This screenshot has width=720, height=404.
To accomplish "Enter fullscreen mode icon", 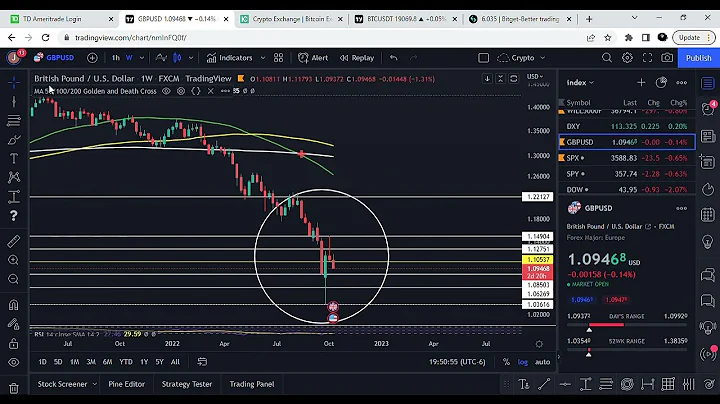I will [647, 58].
